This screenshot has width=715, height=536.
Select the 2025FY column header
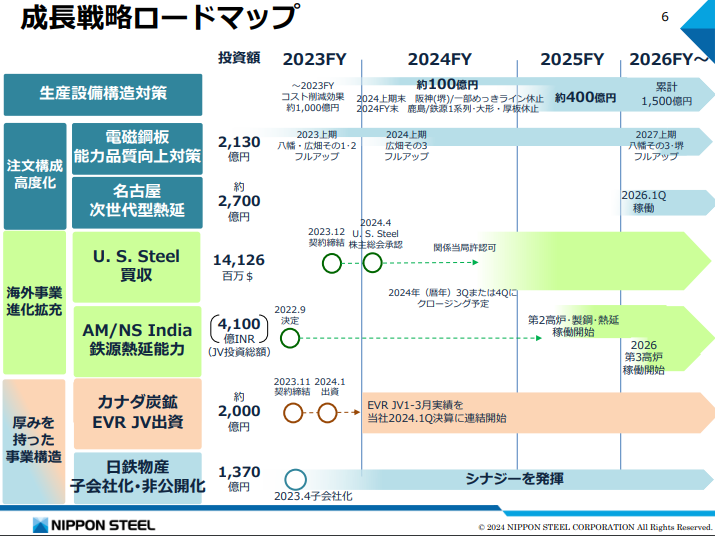tap(572, 59)
